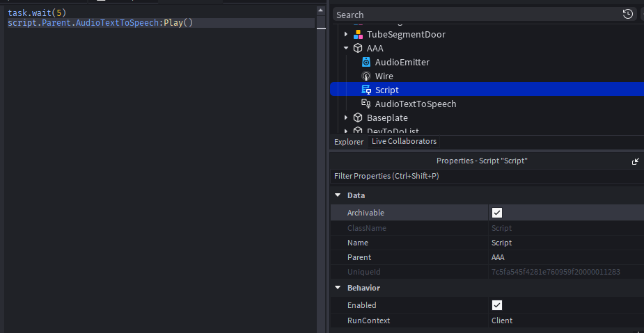Viewport: 644px width, 333px height.
Task: Click the code editor scroll-up arrow
Action: [x=321, y=10]
